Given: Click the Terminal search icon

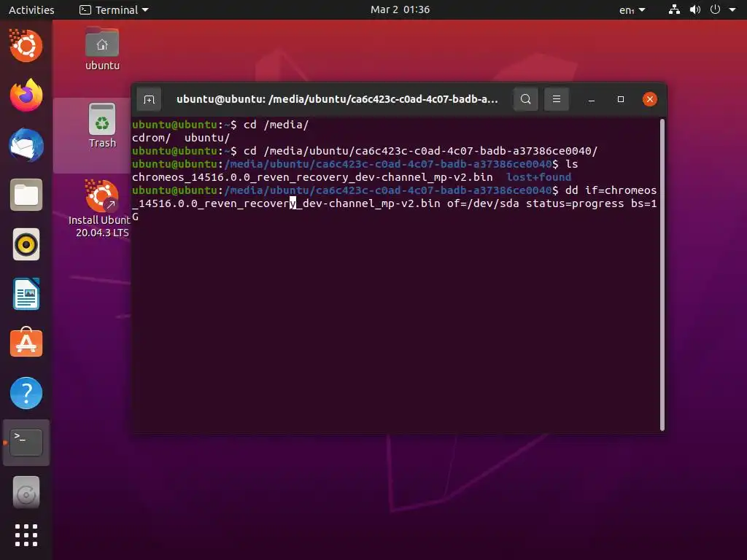Looking at the screenshot, I should (525, 99).
